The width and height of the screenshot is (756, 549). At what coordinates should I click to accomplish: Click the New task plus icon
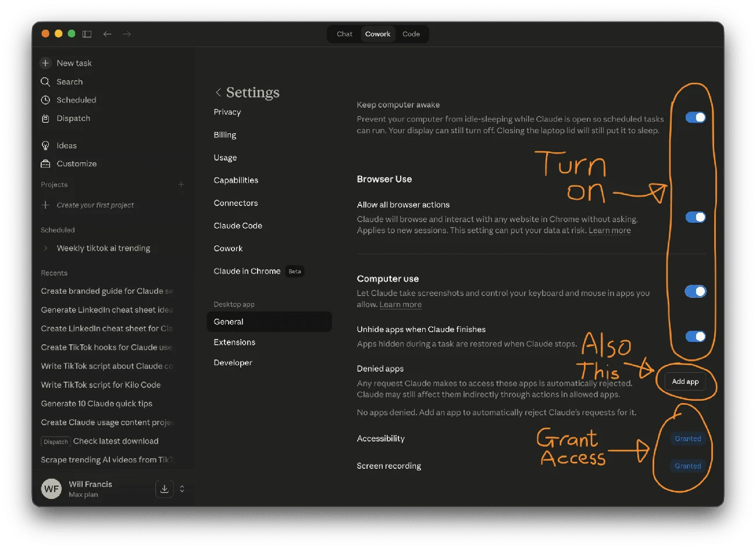coord(45,63)
